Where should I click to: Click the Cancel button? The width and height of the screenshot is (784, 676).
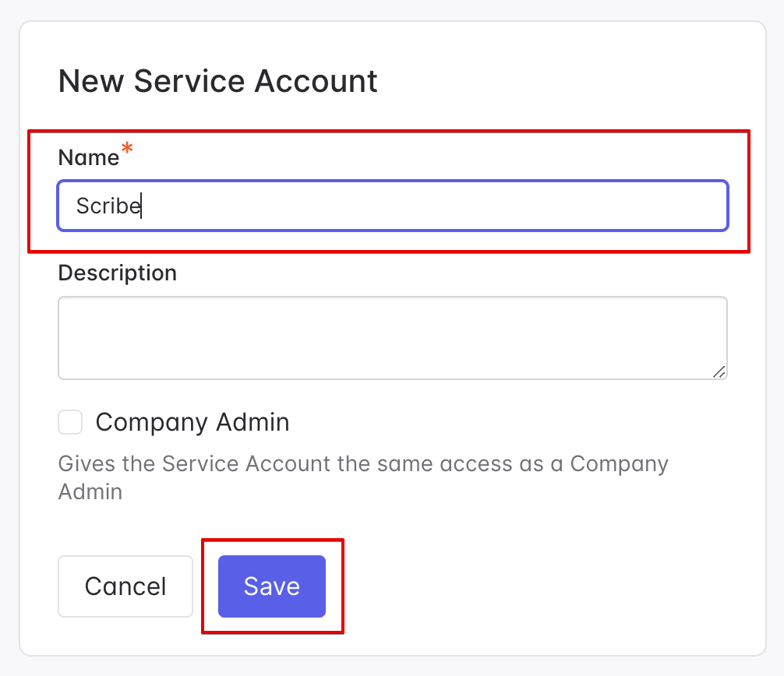pyautogui.click(x=125, y=586)
